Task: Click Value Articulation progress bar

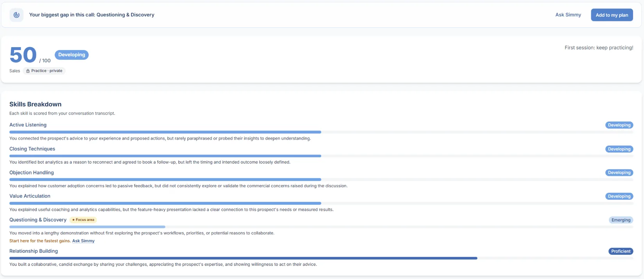Action: [321, 203]
